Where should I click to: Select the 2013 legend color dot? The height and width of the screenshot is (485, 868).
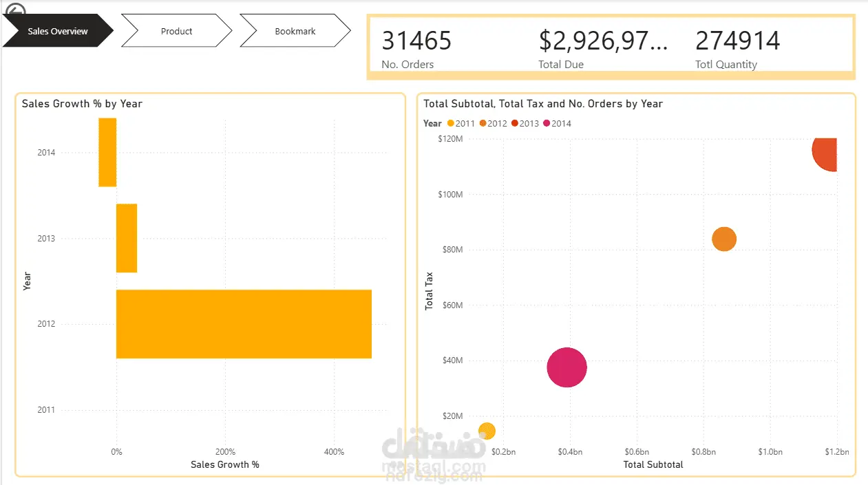515,124
